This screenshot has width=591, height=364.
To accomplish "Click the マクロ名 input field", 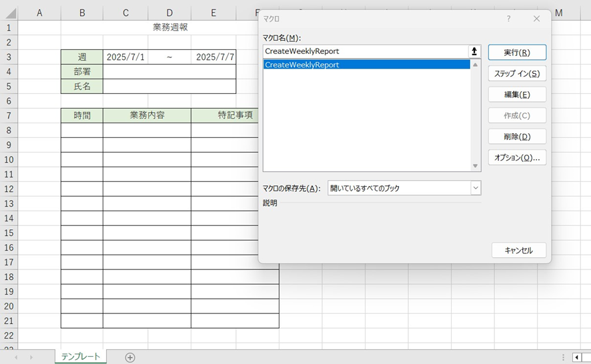I will tap(365, 51).
